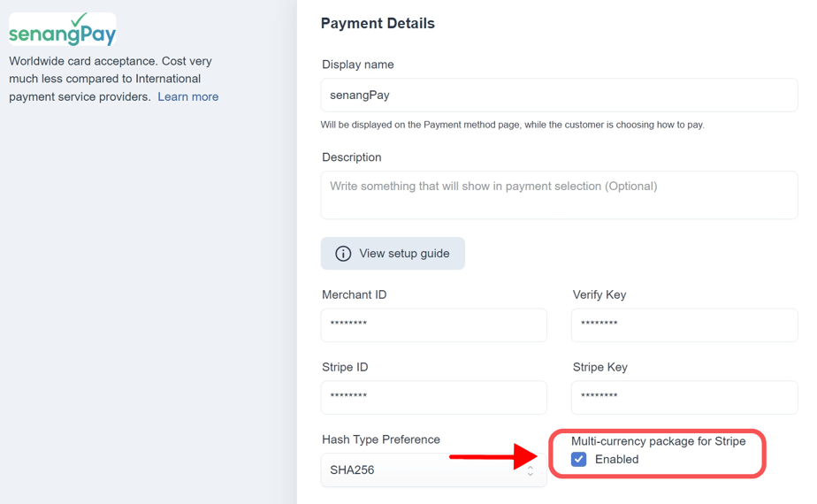
Task: Click the Stripe ID input field
Action: pos(433,397)
